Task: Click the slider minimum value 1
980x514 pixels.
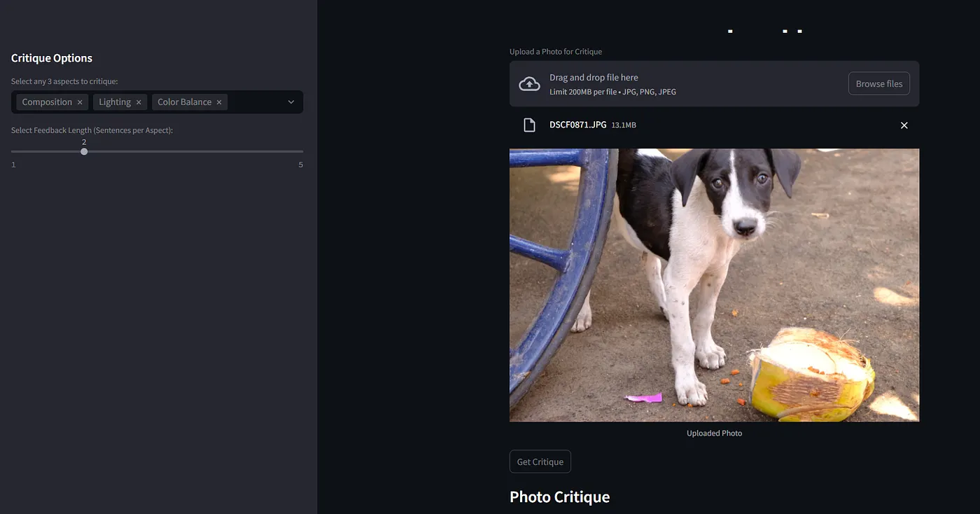Action: (13, 164)
